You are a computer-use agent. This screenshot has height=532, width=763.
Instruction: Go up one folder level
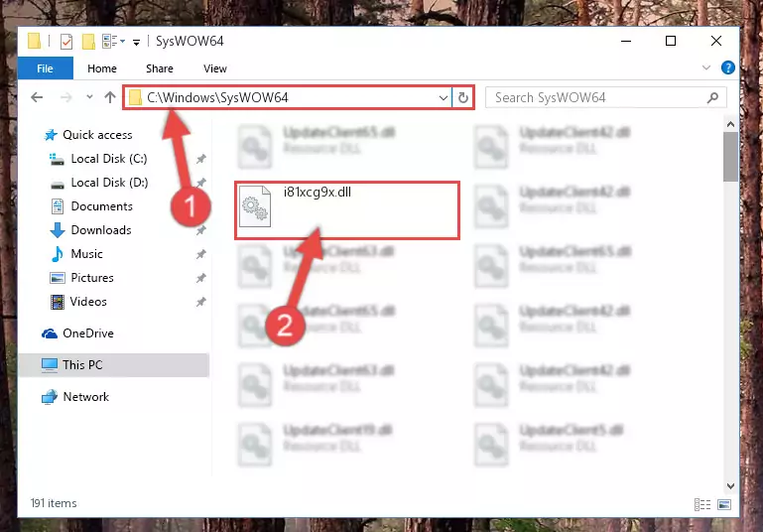110,97
